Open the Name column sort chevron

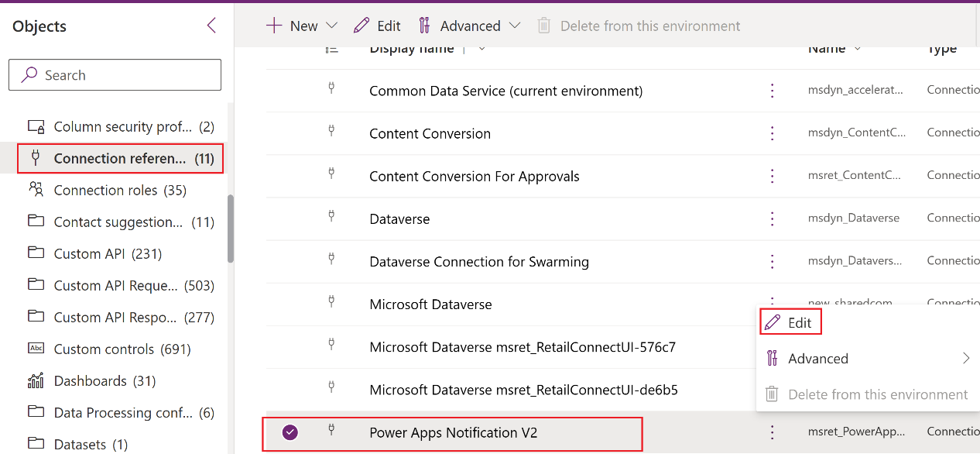tap(858, 49)
